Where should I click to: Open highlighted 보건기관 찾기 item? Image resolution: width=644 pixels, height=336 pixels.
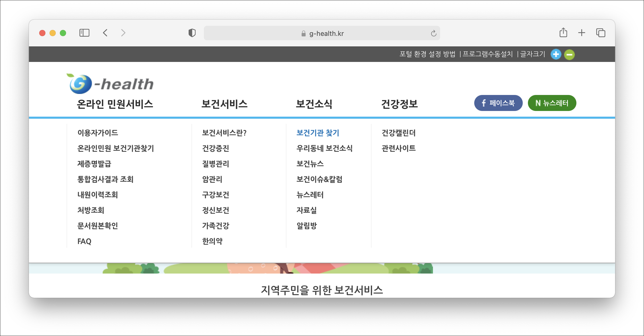318,133
